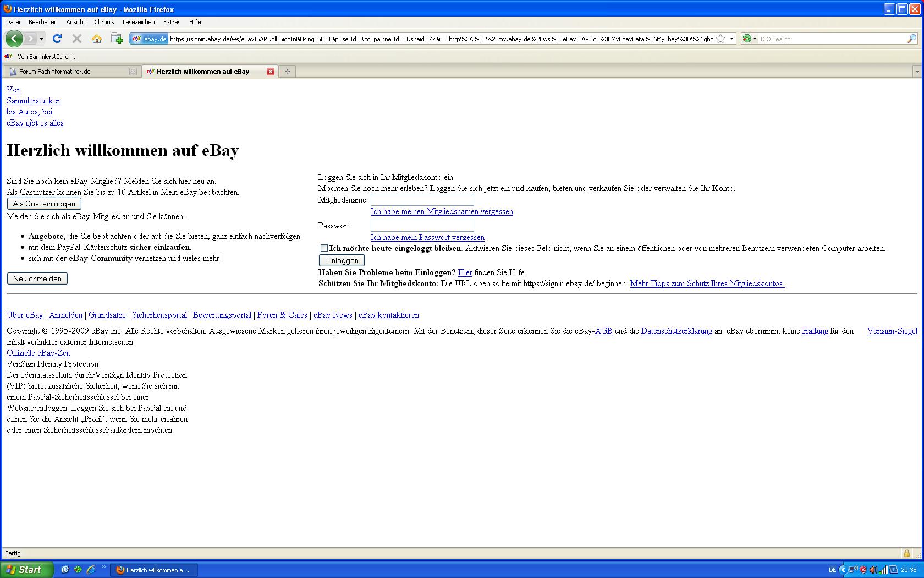This screenshot has height=578, width=924.
Task: Click the Neu anmelden button
Action: [x=37, y=279]
